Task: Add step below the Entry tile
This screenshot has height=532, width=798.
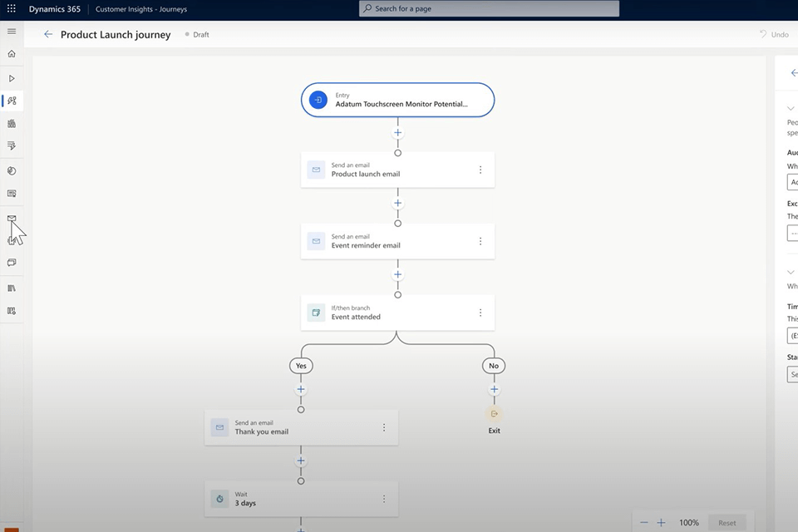Action: 397,133
